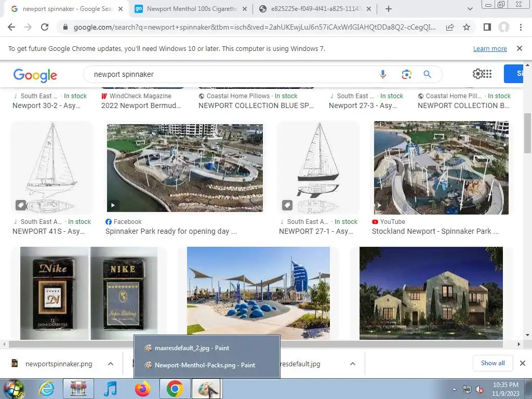Screen dimensions: 532x399
Task: Open the Facebook Spinnaker Park aerial video thumbnail
Action: click(184, 168)
